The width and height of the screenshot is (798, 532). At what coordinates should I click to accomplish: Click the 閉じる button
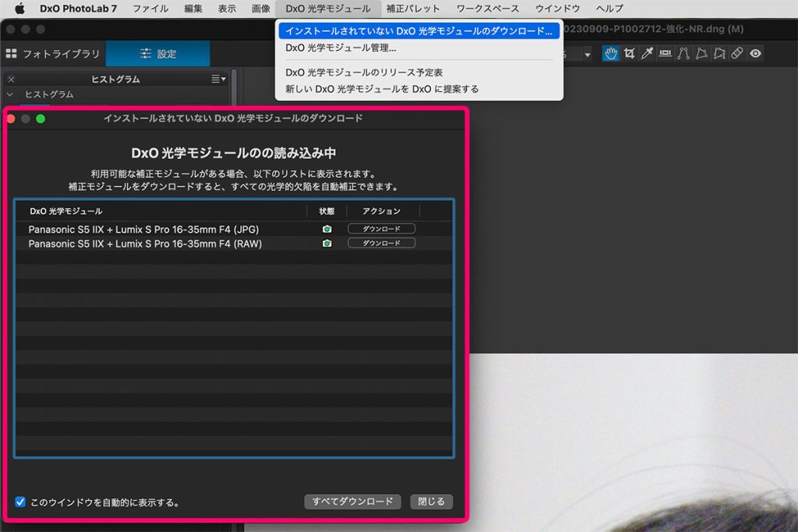[431, 502]
